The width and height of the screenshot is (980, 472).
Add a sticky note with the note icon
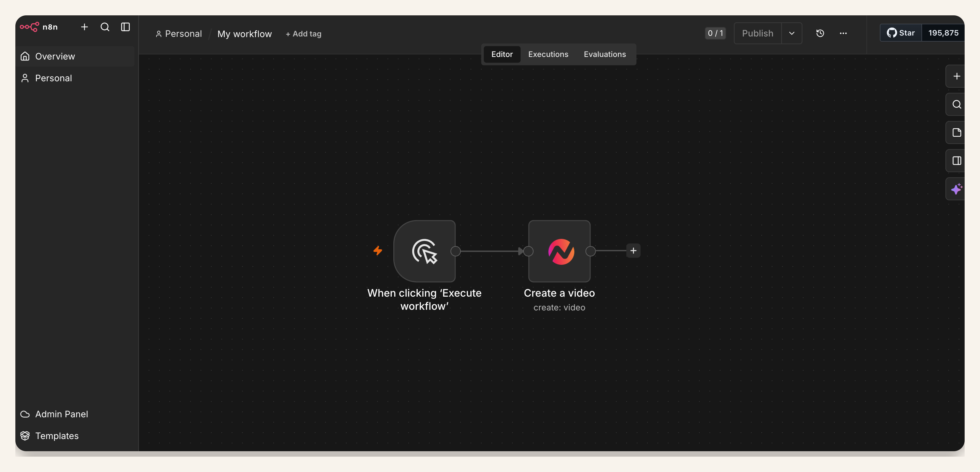(x=956, y=133)
